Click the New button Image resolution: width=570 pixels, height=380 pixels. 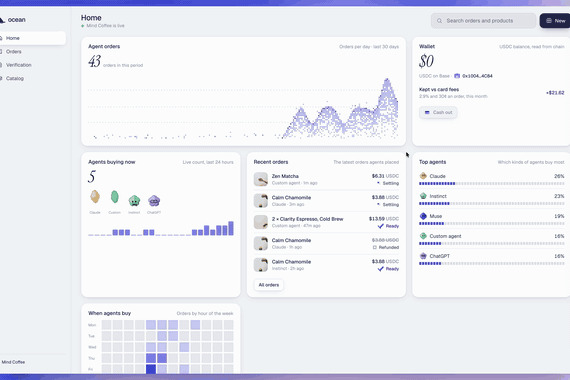(x=555, y=21)
